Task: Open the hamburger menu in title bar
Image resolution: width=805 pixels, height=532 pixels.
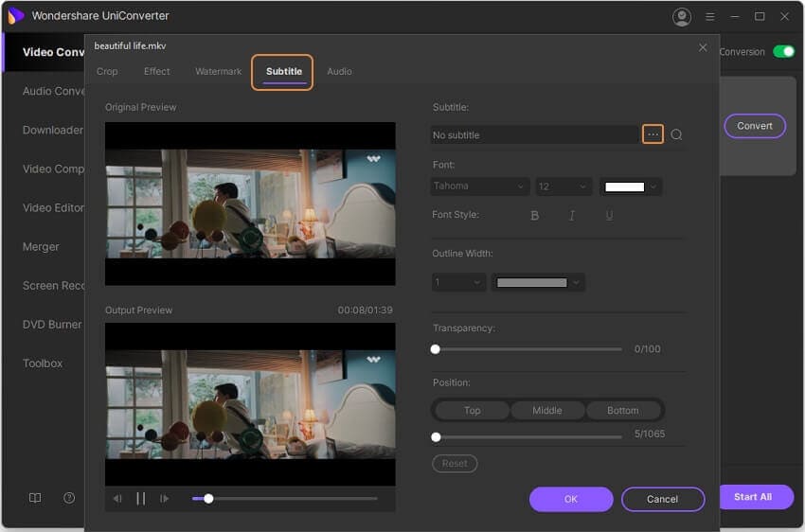Action: point(709,16)
